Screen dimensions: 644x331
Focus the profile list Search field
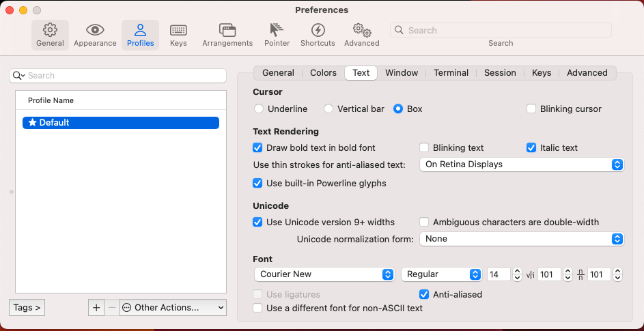click(x=117, y=76)
